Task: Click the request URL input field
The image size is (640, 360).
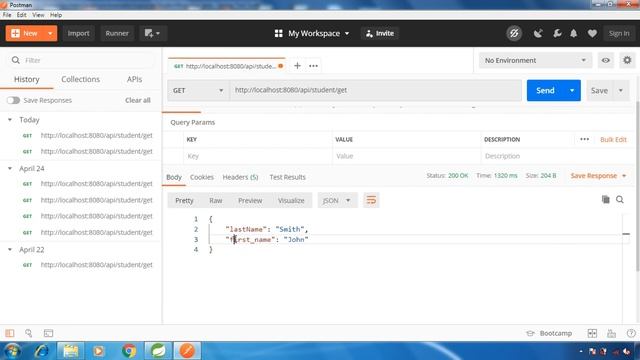Action: click(376, 90)
